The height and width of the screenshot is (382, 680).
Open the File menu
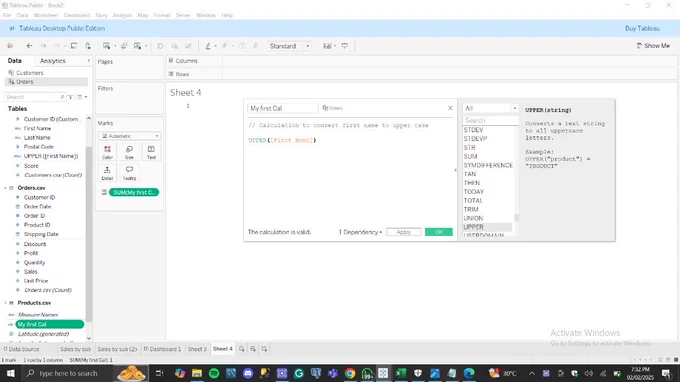7,15
